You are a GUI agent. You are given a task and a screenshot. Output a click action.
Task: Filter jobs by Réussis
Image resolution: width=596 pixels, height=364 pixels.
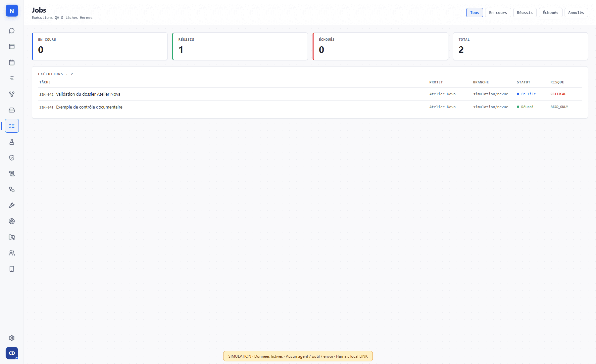[x=525, y=13]
